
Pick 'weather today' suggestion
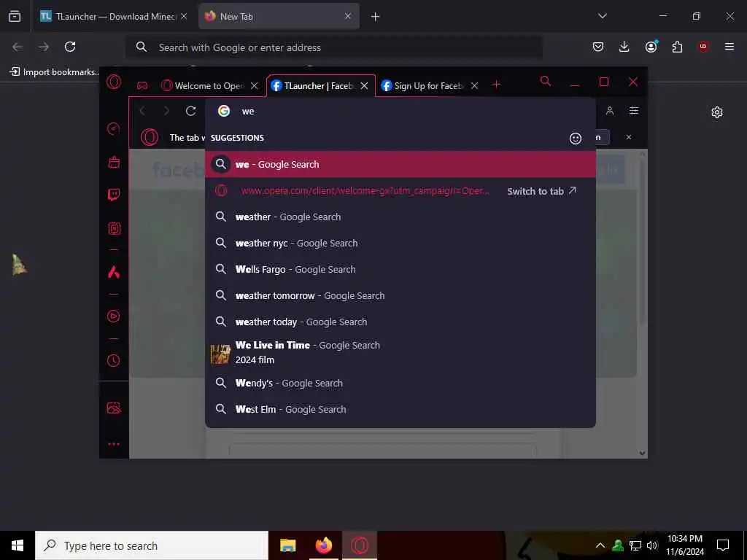tap(400, 322)
